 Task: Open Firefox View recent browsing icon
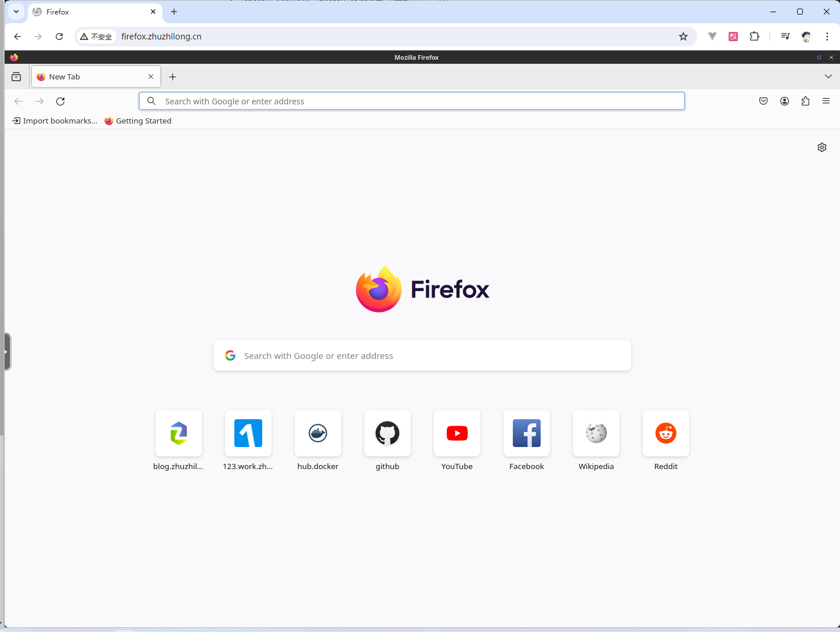coord(16,77)
